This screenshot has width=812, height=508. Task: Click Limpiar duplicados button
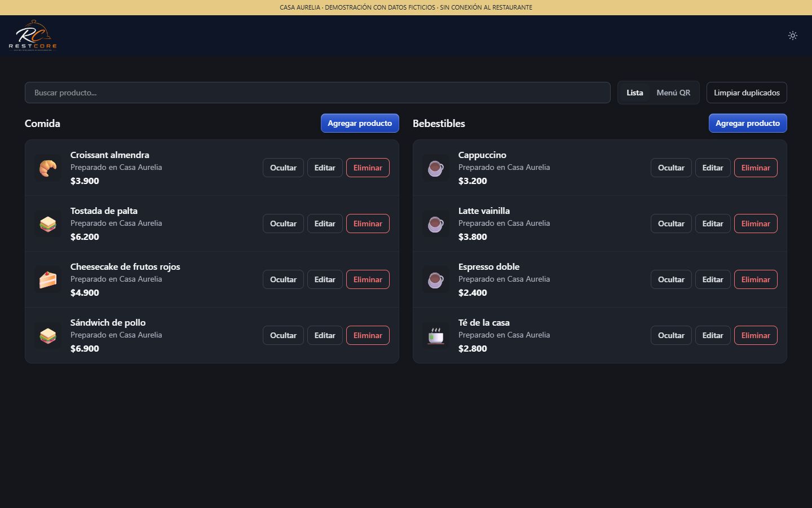click(747, 93)
